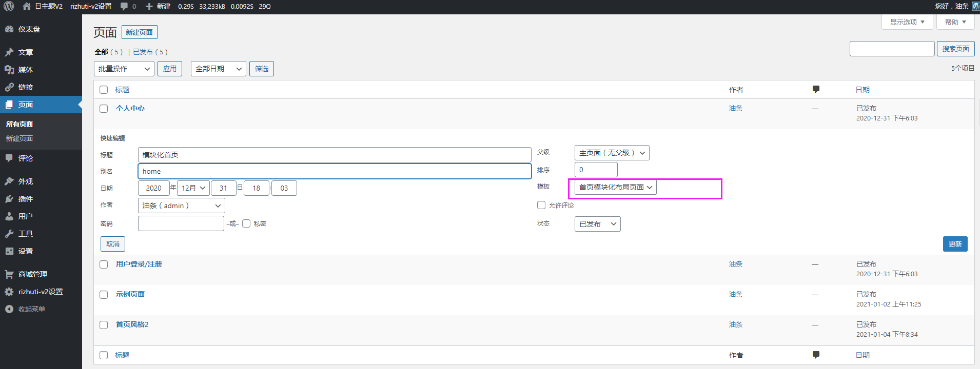Open the comments bubble icon in admin bar
The width and height of the screenshot is (980, 369).
click(124, 6)
